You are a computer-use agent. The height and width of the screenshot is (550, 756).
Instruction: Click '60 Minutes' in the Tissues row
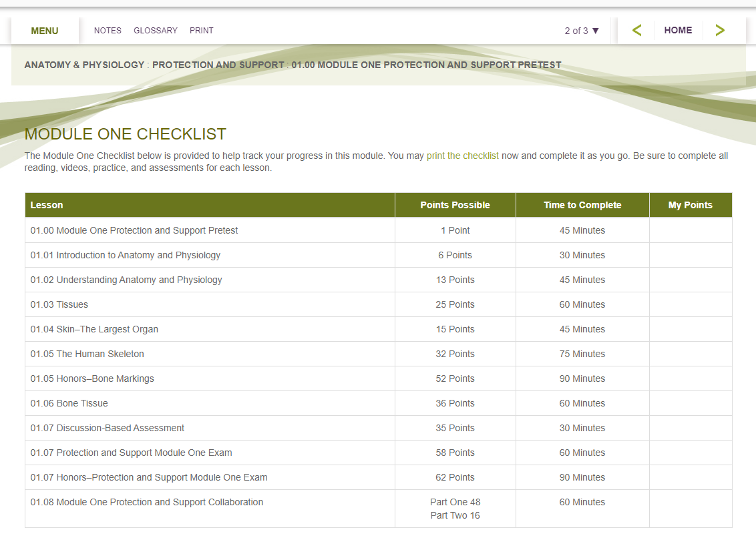pos(582,304)
